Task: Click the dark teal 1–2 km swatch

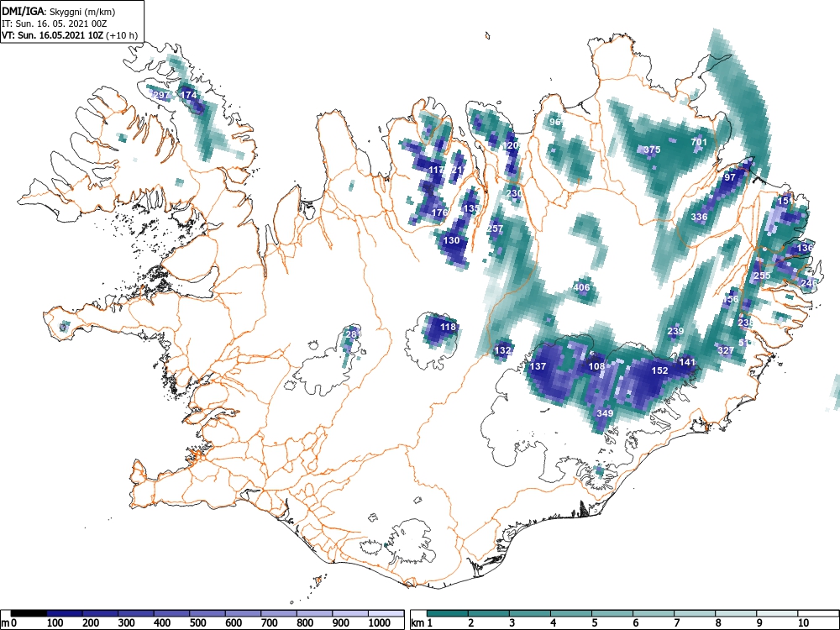Action: (x=449, y=613)
